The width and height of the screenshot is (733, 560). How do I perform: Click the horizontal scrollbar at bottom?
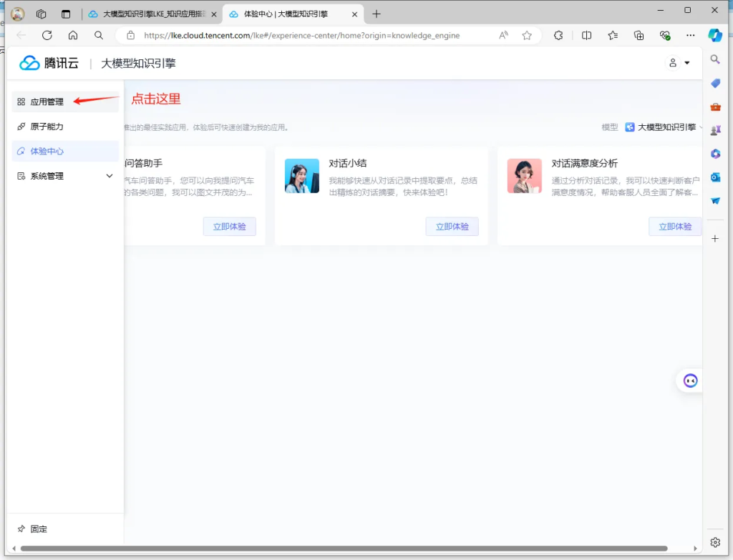344,549
